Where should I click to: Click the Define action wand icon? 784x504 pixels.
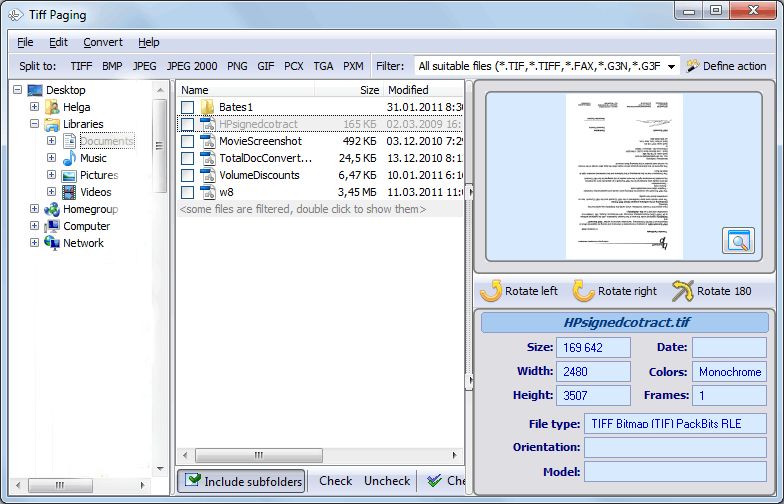click(692, 66)
